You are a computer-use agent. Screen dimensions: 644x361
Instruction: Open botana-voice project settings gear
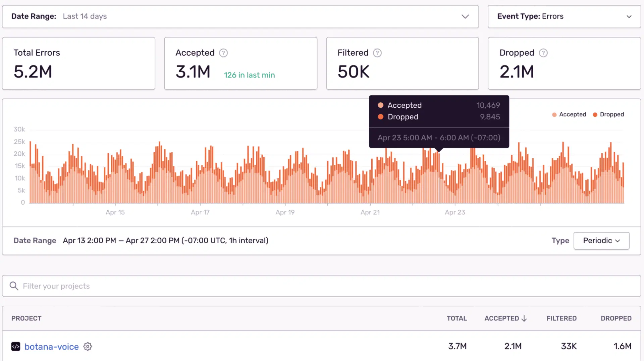[88, 346]
